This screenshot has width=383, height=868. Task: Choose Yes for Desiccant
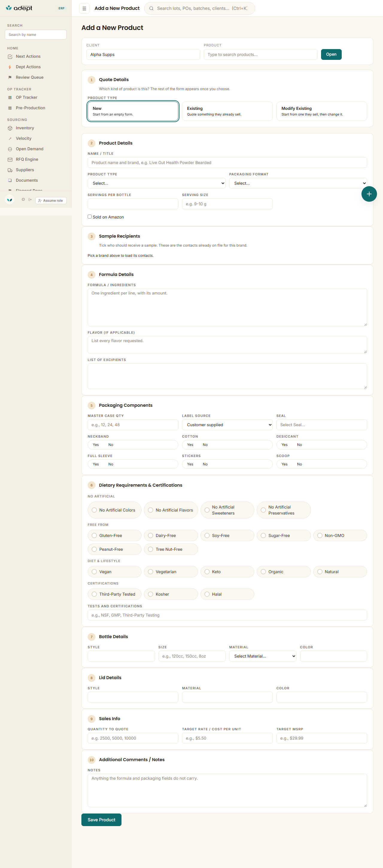point(284,445)
